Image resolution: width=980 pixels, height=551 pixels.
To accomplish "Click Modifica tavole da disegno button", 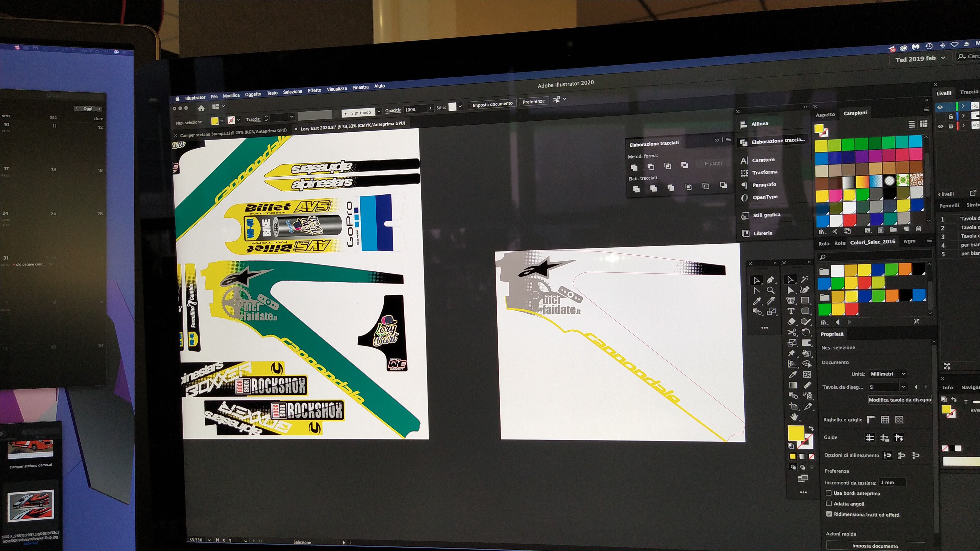I will point(900,400).
